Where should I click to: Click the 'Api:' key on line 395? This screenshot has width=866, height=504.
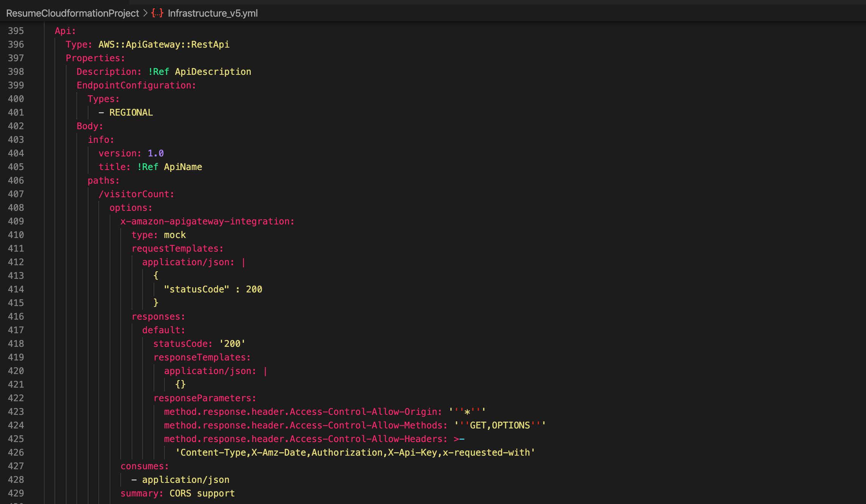65,31
